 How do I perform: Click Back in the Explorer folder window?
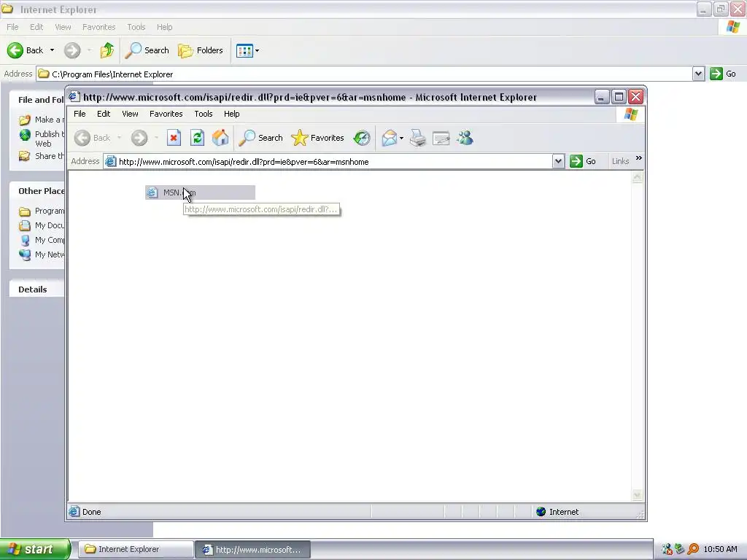[x=26, y=50]
